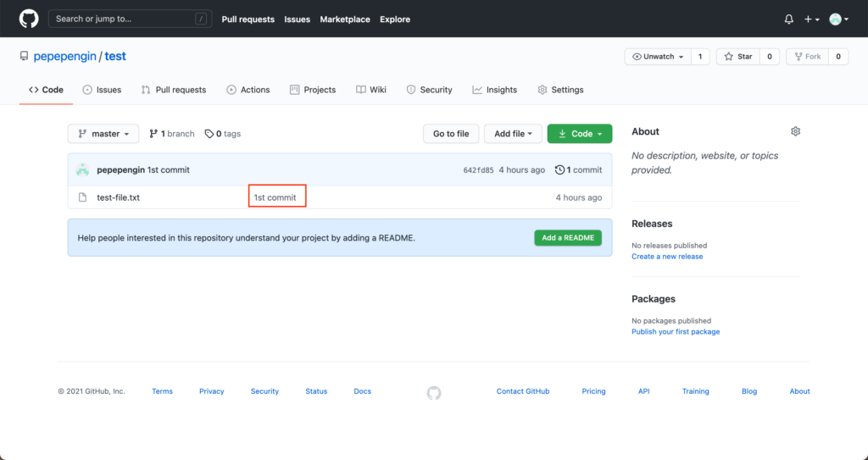Open notifications bell icon

tap(789, 19)
